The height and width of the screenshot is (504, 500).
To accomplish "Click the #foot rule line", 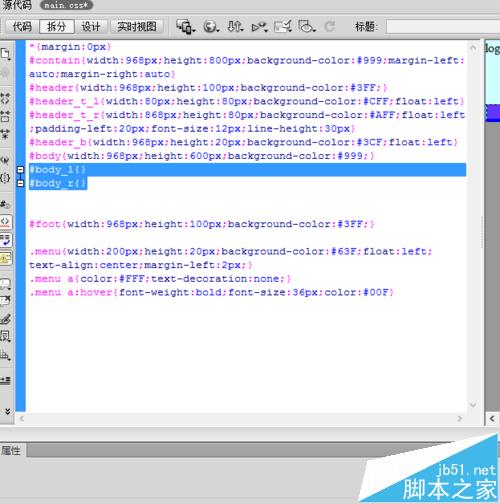I will tap(202, 224).
